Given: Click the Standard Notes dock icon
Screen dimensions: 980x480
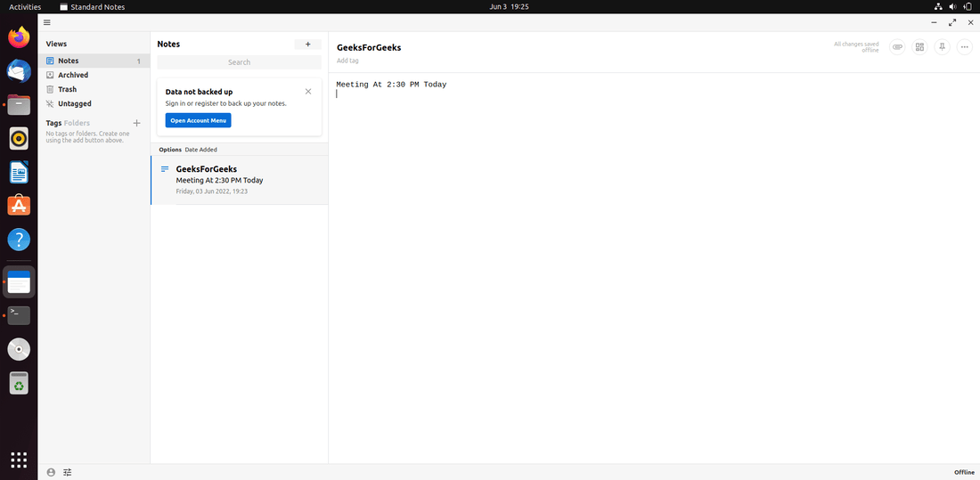Looking at the screenshot, I should pyautogui.click(x=19, y=282).
